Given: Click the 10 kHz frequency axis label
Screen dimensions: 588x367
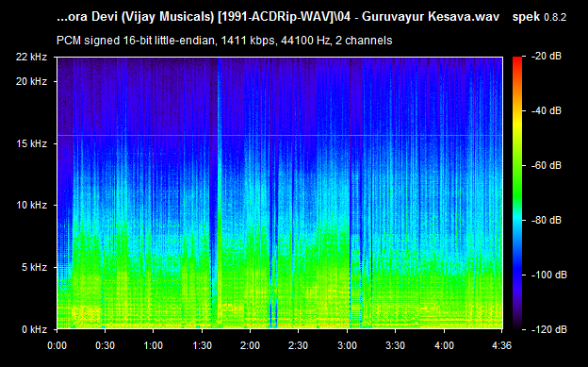Looking at the screenshot, I should [x=31, y=205].
